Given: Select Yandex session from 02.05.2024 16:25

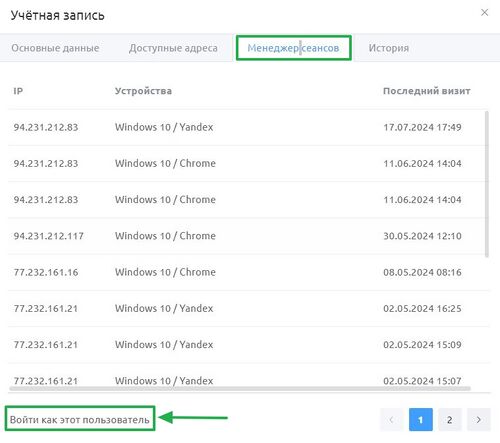Looking at the screenshot, I should click(x=249, y=308).
